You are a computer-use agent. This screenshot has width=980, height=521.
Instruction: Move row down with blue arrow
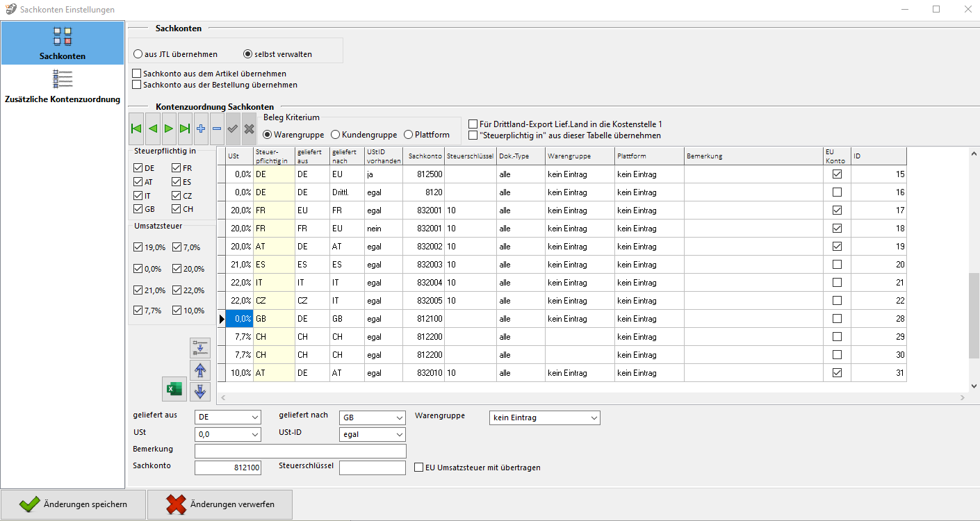[200, 392]
